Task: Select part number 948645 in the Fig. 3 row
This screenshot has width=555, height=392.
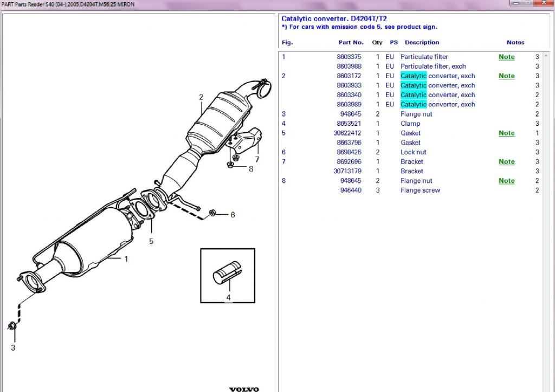Action: (x=351, y=114)
